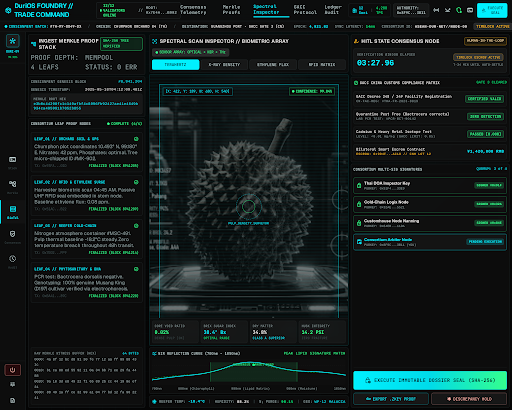Screen dimensions: 512x410
Task: Click the left-right arrows icon in header
Action: click(436, 10)
